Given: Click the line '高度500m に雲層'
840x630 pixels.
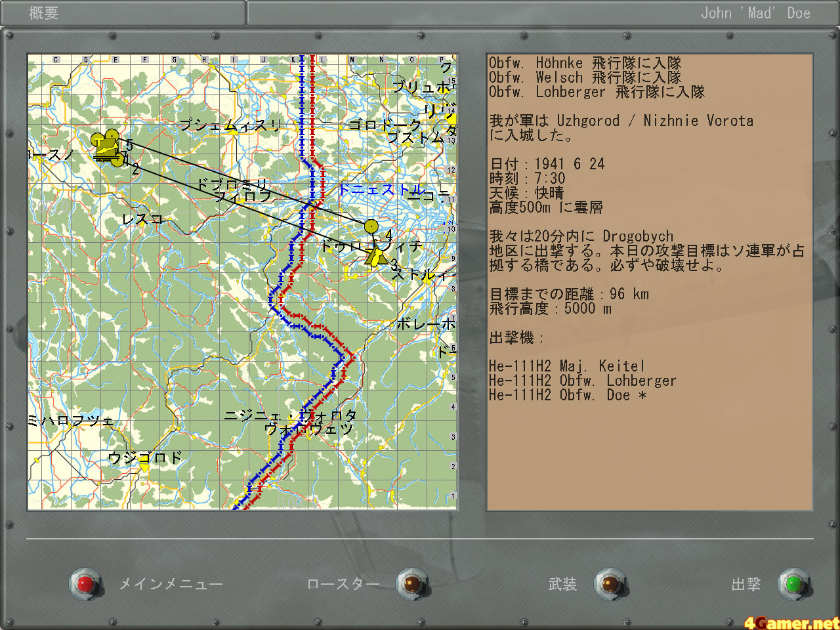Looking at the screenshot, I should (x=546, y=207).
